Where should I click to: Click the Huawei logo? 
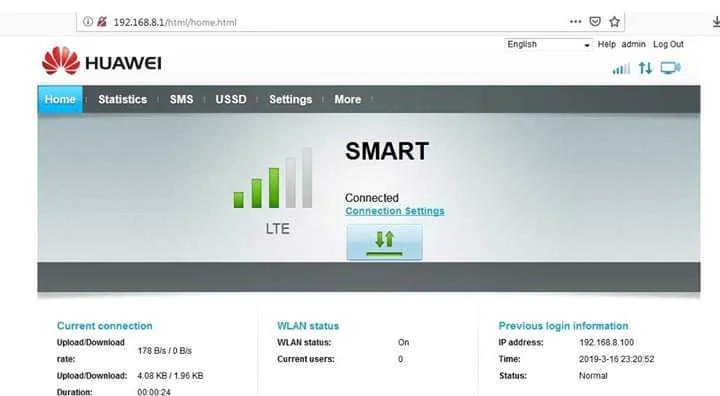102,61
